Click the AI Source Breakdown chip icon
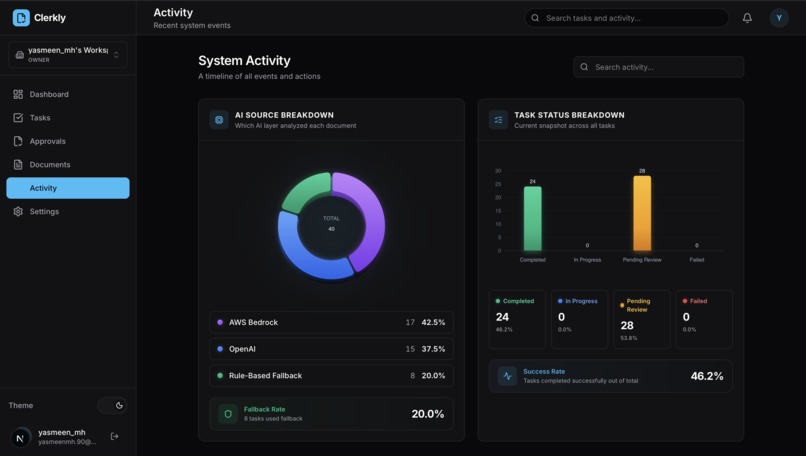Image resolution: width=806 pixels, height=456 pixels. pos(219,120)
